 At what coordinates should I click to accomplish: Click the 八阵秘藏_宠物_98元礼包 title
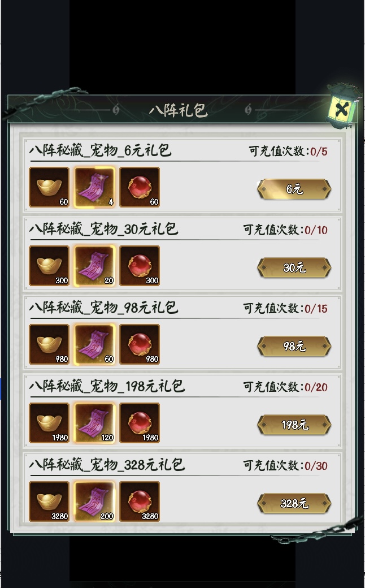103,308
